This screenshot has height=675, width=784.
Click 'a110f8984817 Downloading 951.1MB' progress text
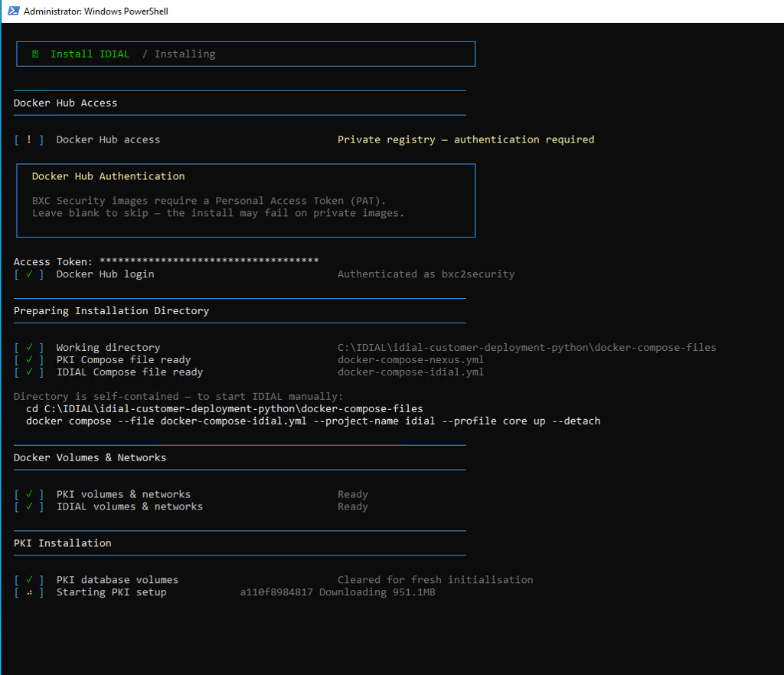coord(338,592)
